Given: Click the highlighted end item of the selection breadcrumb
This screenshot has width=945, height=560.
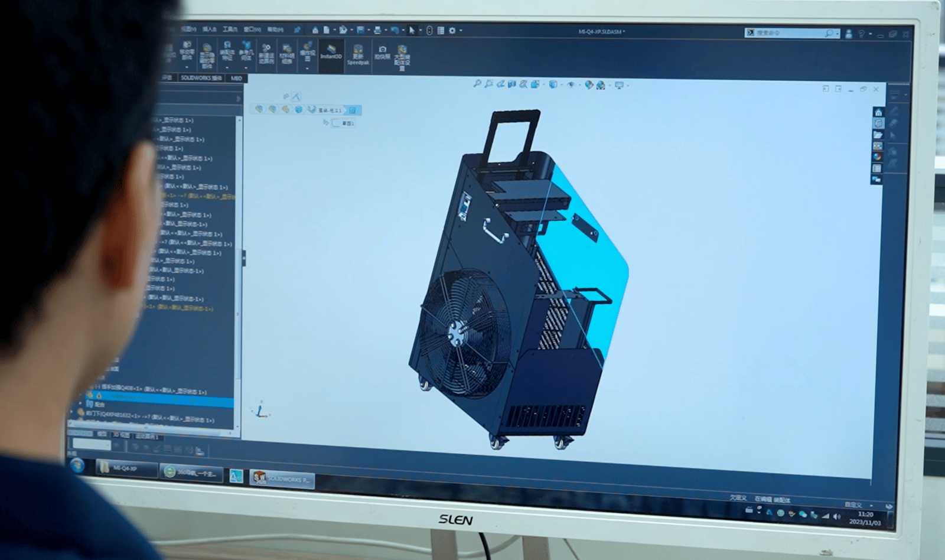Looking at the screenshot, I should coord(353,110).
